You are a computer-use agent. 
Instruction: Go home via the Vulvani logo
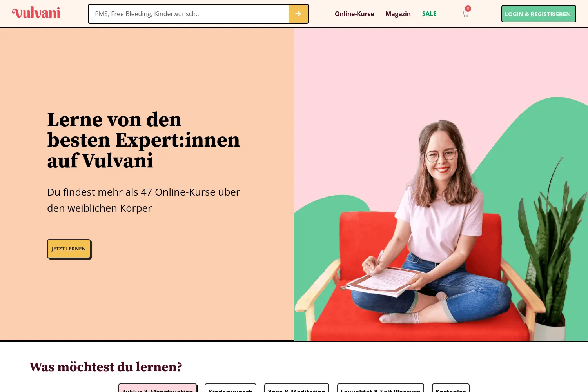pyautogui.click(x=36, y=13)
